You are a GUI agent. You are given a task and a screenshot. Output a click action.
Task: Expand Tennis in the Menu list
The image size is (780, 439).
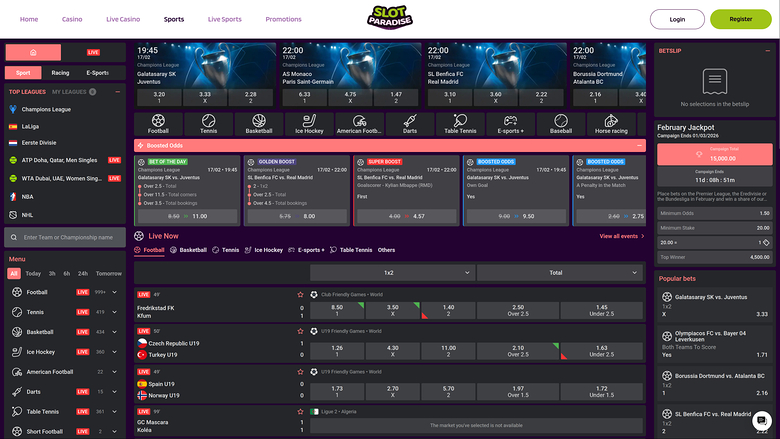tap(114, 312)
